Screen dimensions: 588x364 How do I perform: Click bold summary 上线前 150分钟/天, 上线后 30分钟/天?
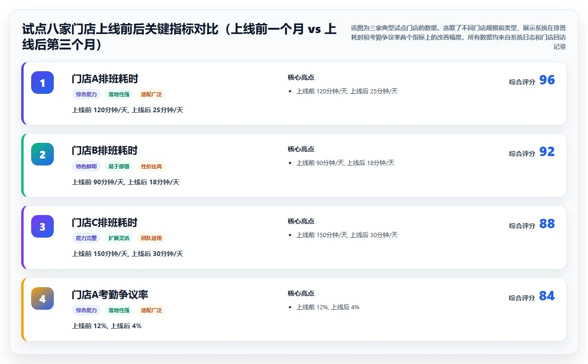click(x=127, y=254)
